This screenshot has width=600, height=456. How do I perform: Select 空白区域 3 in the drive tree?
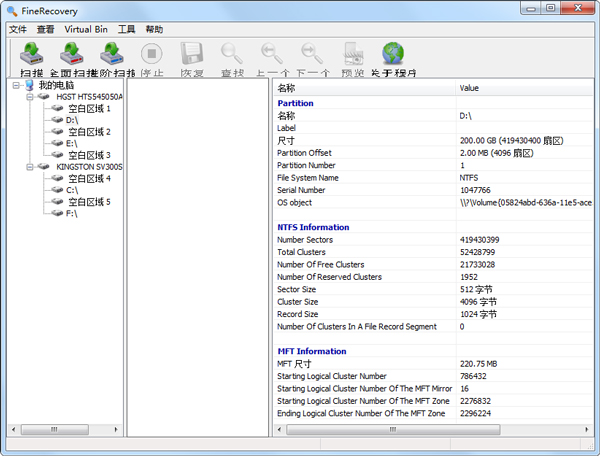(88, 155)
